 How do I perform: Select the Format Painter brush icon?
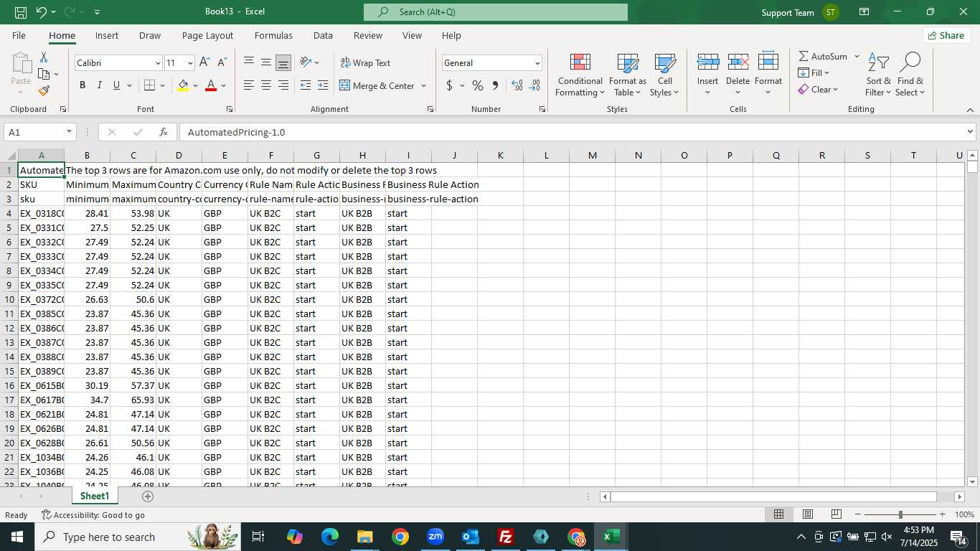44,91
